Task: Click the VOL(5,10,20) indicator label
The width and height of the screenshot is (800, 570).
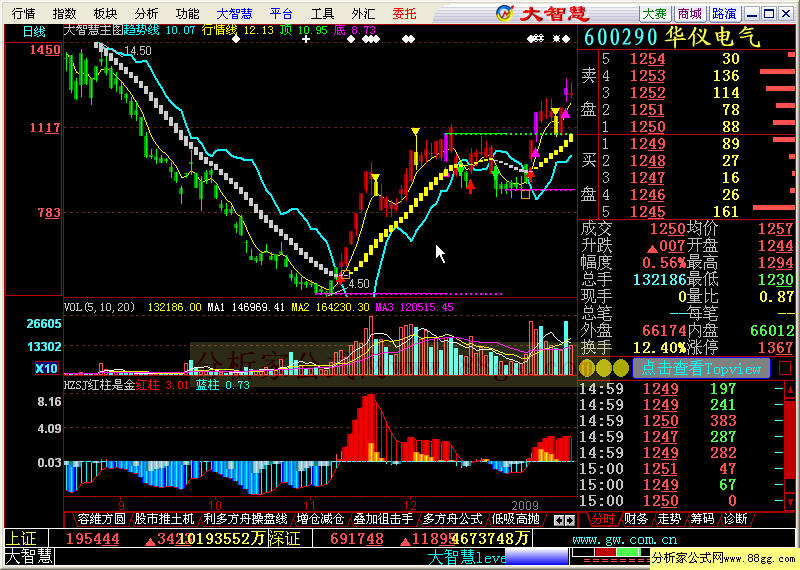Action: 99,307
